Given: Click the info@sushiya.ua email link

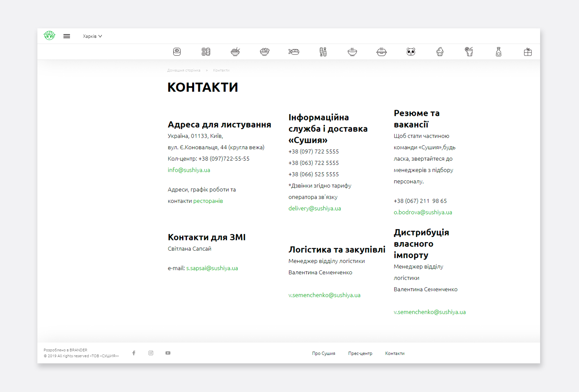Looking at the screenshot, I should (x=189, y=170).
